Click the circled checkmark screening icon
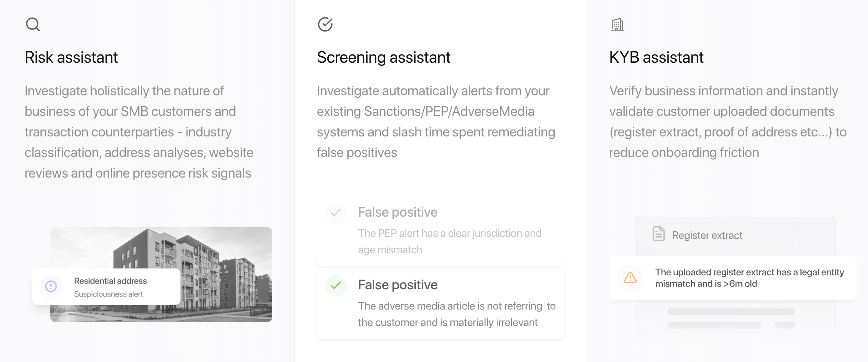This screenshot has width=868, height=362. pyautogui.click(x=325, y=24)
